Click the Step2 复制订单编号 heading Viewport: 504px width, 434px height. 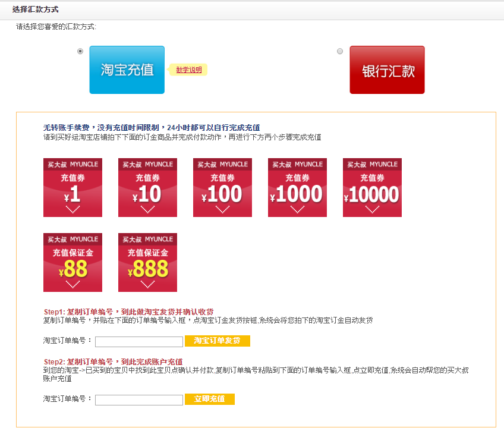(113, 361)
